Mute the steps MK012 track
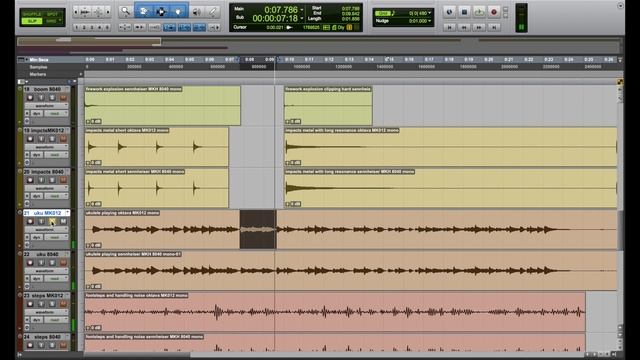This screenshot has height=360, width=640. (63, 304)
